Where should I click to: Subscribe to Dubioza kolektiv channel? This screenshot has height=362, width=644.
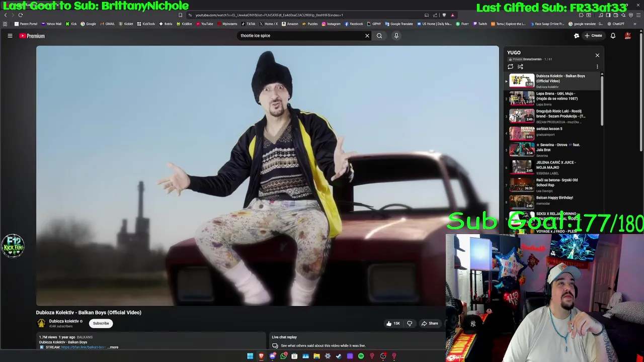[101, 323]
